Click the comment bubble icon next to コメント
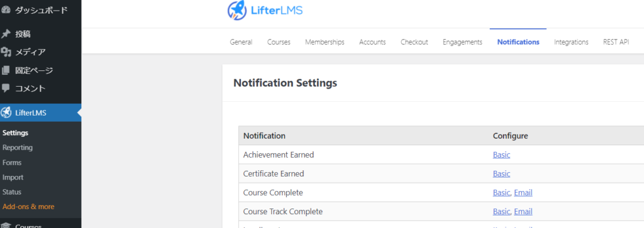This screenshot has height=228, width=644. 6,88
